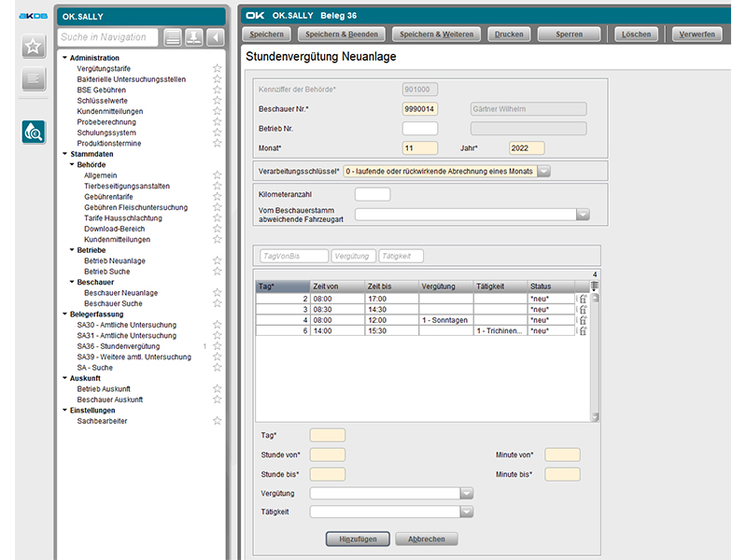Pin the navigation panel
Image resolution: width=747 pixels, height=560 pixels.
click(194, 37)
